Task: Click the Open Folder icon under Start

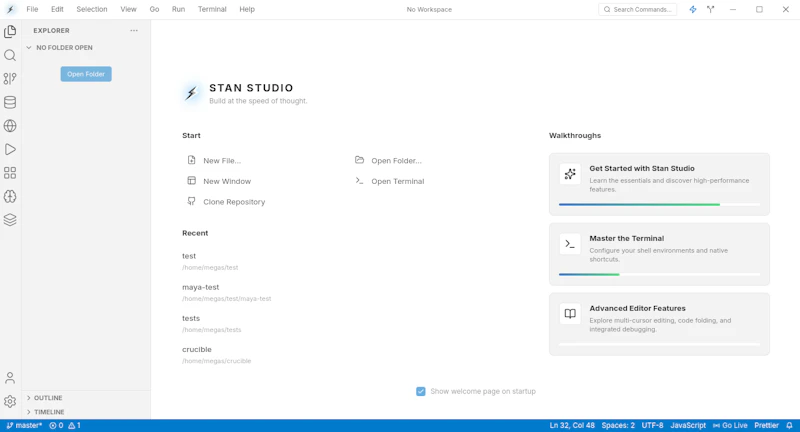Action: point(360,160)
